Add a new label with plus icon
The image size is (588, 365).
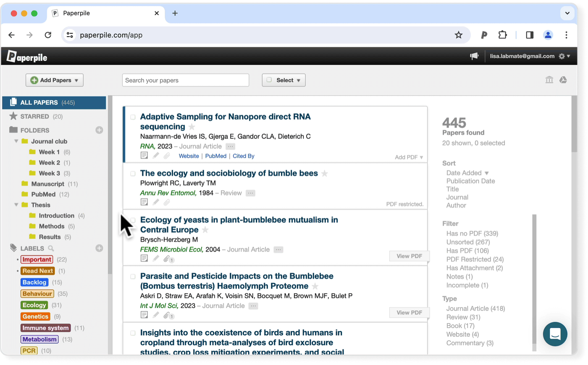(x=99, y=248)
